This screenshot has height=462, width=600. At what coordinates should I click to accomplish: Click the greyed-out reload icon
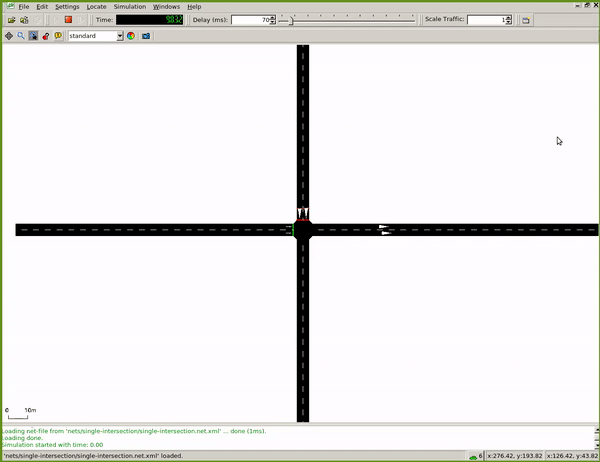point(37,20)
